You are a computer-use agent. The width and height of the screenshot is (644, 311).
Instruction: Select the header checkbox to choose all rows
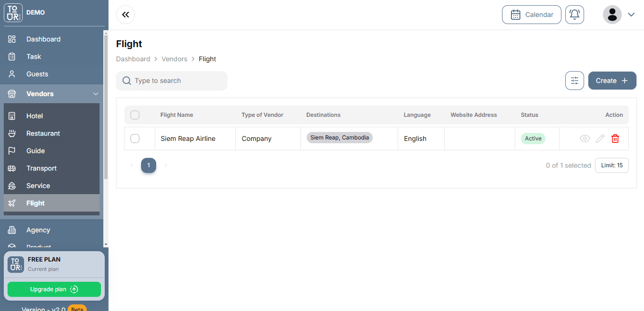click(134, 115)
